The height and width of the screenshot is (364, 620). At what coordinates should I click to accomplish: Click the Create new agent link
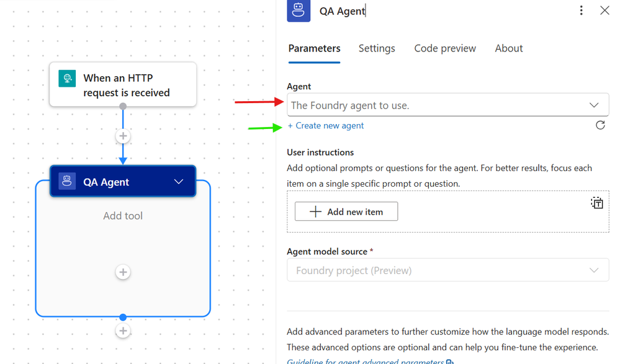coord(325,126)
